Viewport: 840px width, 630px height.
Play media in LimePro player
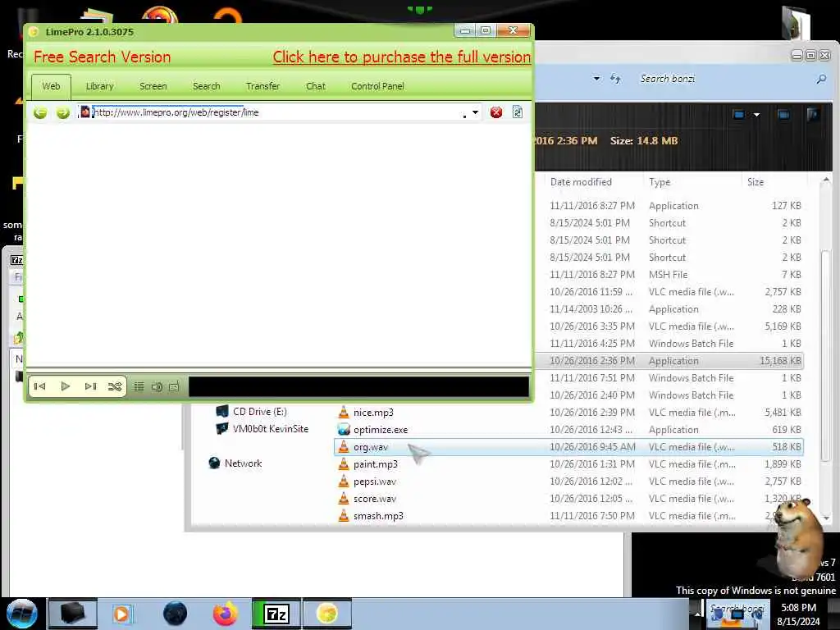pyautogui.click(x=66, y=386)
